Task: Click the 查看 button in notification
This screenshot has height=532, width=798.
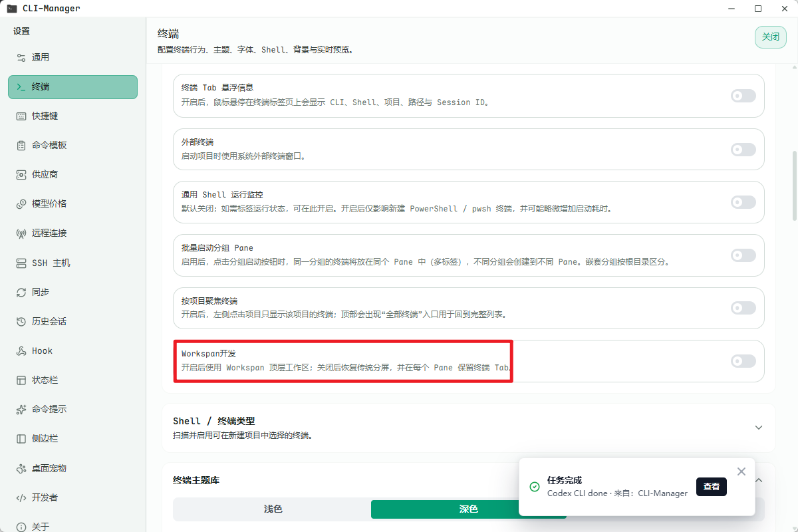Action: coord(712,487)
